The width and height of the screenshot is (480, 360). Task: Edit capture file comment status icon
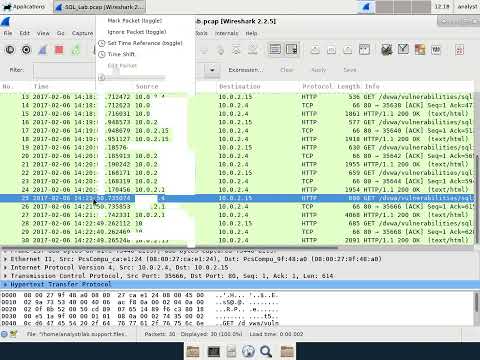13,334
